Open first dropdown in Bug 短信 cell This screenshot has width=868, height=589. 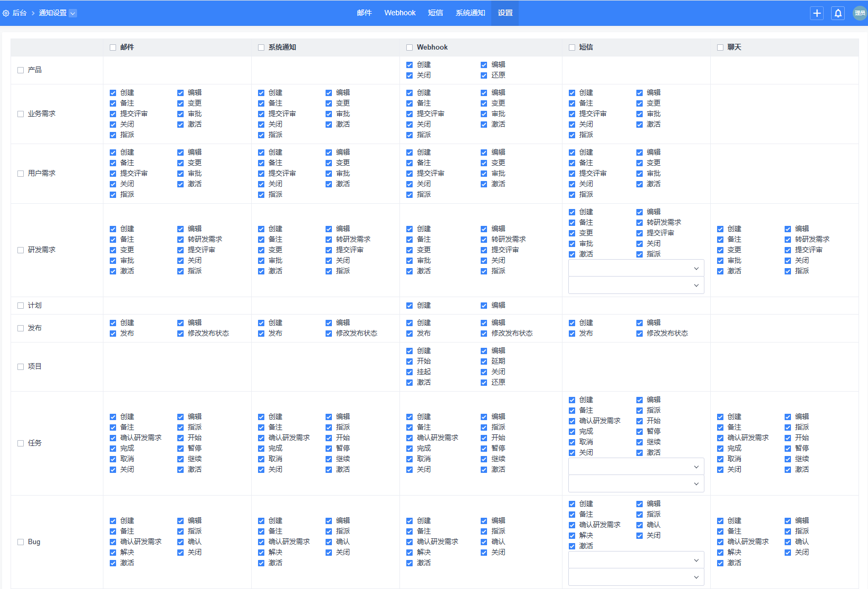[636, 560]
